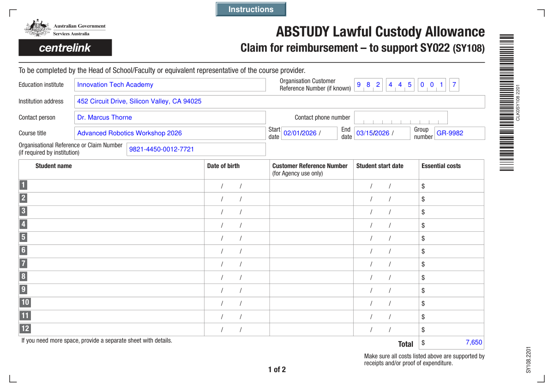Click Student start date field in row 9
The image size is (554, 392).
click(x=386, y=290)
